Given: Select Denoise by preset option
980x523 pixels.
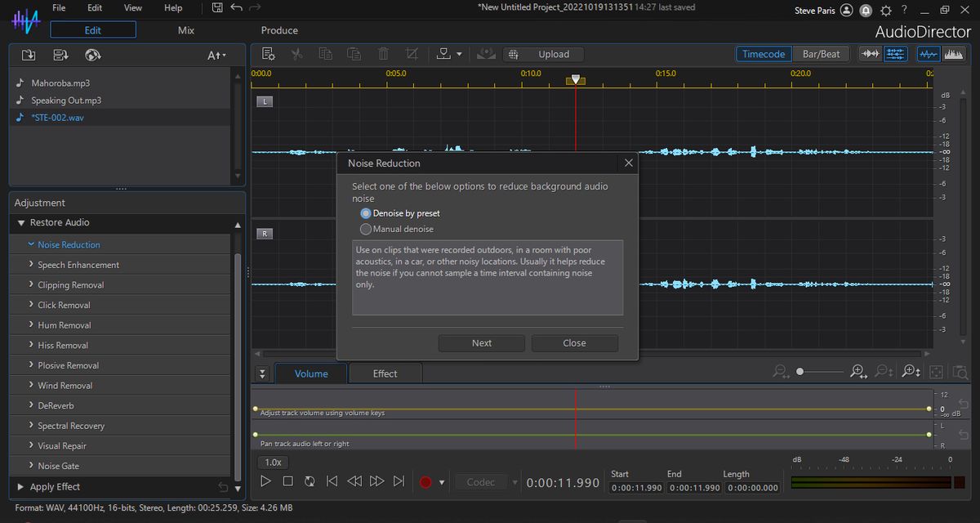Looking at the screenshot, I should click(366, 213).
